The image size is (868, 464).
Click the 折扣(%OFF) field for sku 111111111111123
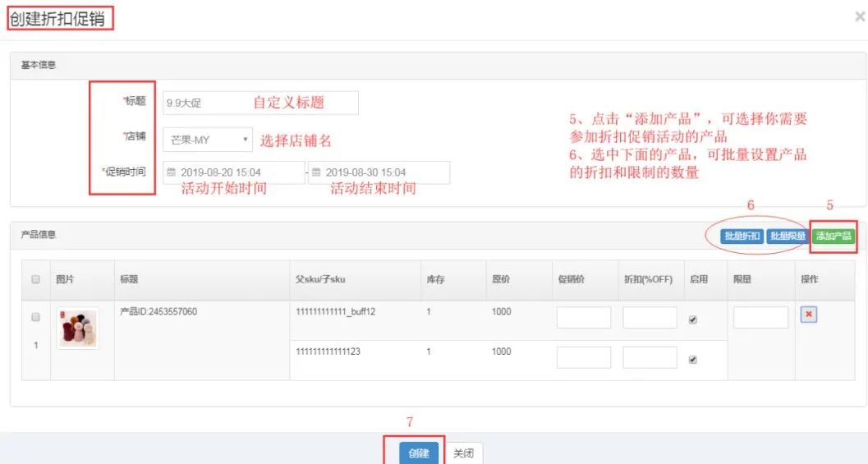(x=650, y=357)
